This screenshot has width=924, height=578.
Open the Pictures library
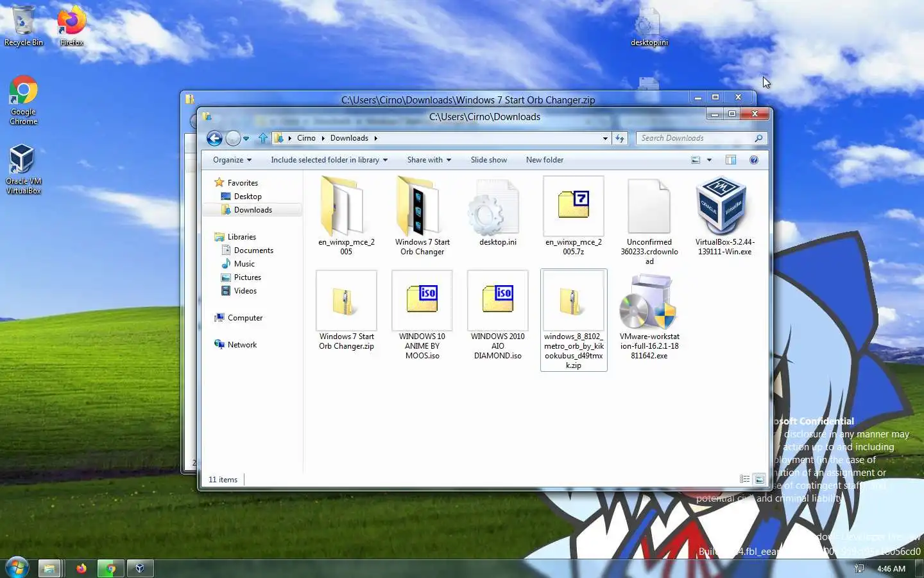247,277
